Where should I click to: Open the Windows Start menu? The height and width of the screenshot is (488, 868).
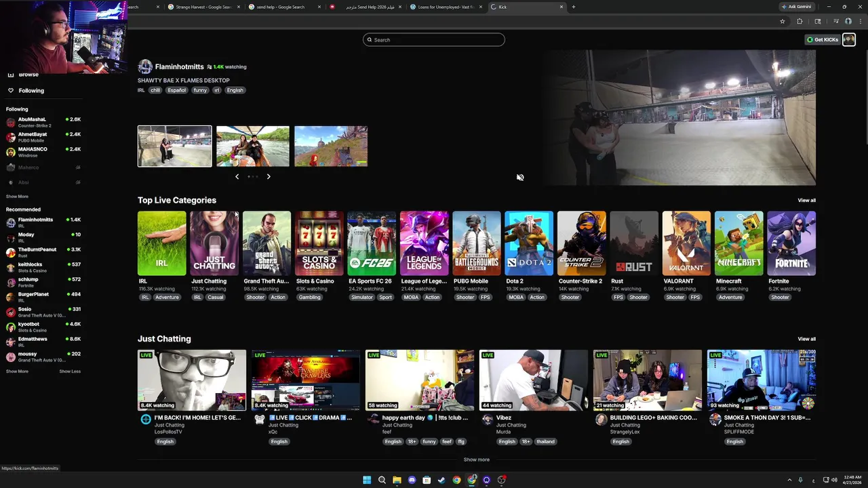click(367, 480)
